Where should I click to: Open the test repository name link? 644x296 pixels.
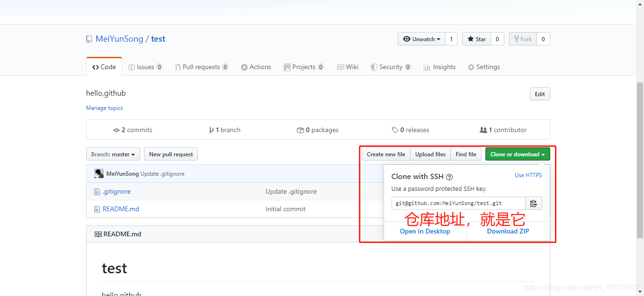[x=158, y=39]
